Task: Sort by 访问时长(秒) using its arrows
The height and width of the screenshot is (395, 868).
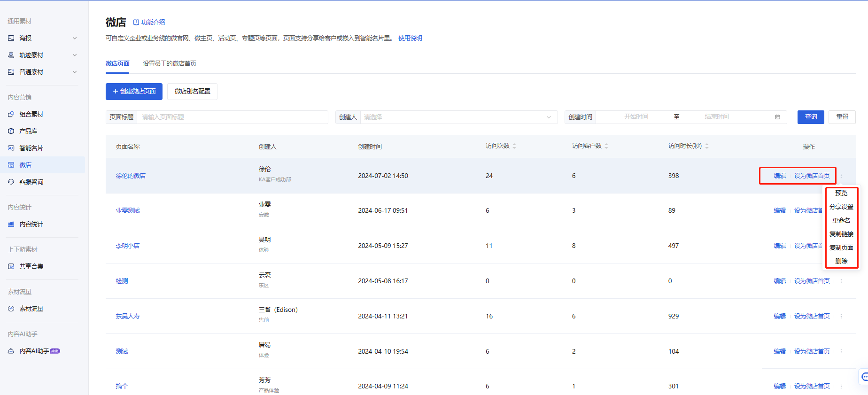Action: point(707,146)
